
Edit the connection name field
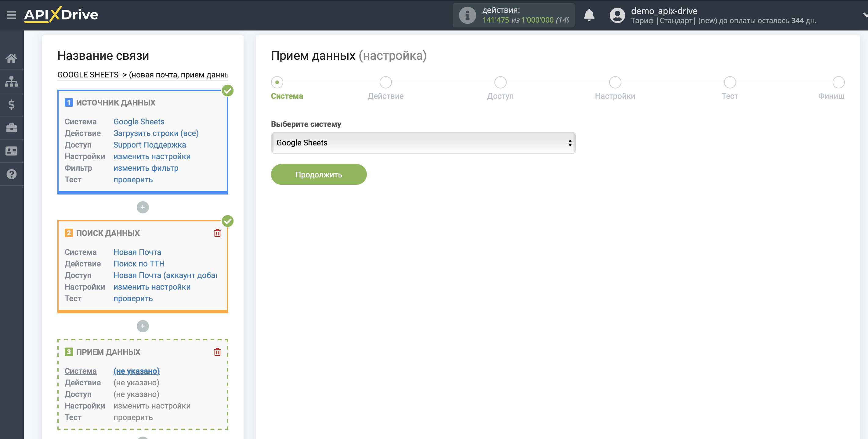(x=143, y=75)
